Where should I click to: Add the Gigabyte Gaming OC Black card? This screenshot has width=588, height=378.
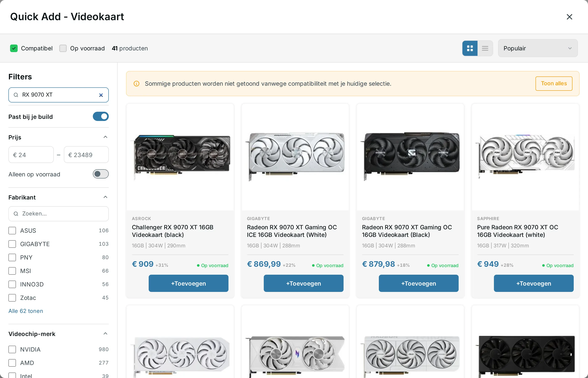pyautogui.click(x=418, y=283)
